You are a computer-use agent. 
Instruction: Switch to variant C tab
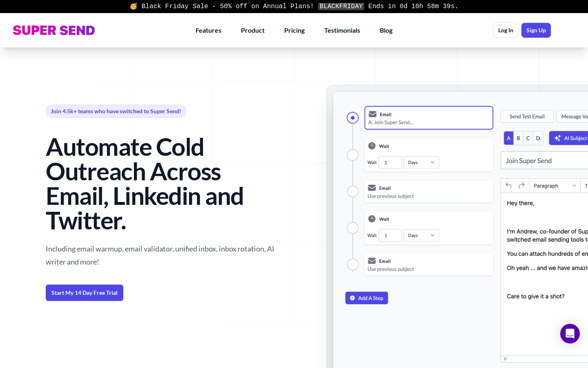click(528, 138)
